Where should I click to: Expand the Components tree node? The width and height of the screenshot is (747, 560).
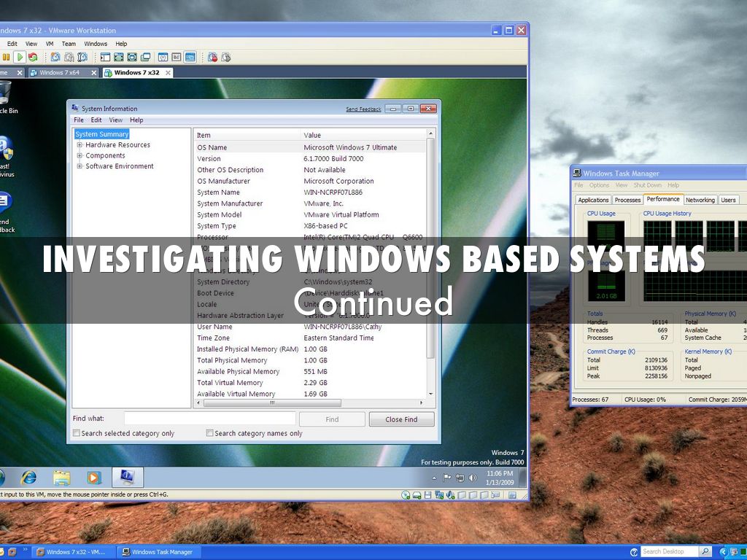click(80, 156)
